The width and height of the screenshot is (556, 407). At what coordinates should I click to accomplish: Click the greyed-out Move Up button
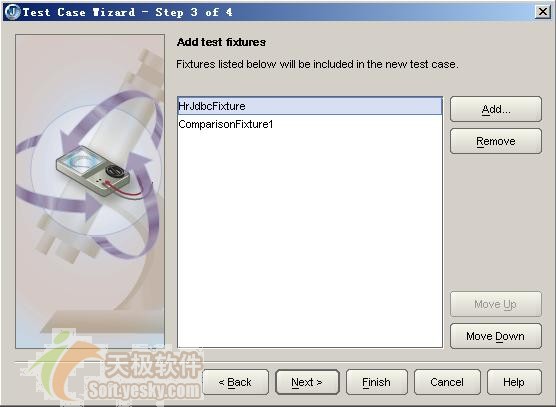pyautogui.click(x=496, y=304)
